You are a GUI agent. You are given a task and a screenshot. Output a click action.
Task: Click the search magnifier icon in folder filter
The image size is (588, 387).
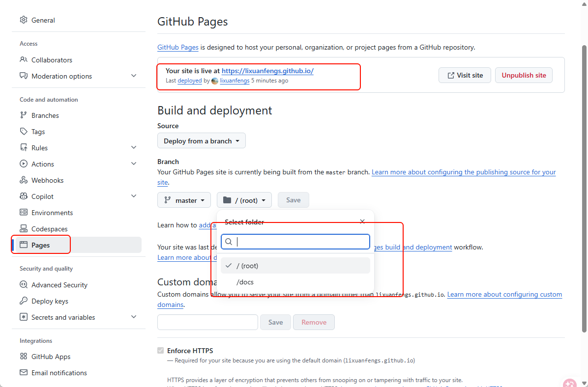coord(229,242)
